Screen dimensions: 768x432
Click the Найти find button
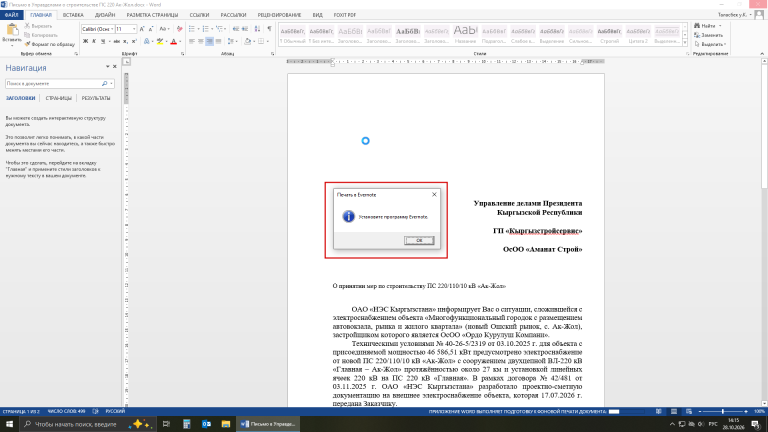705,26
